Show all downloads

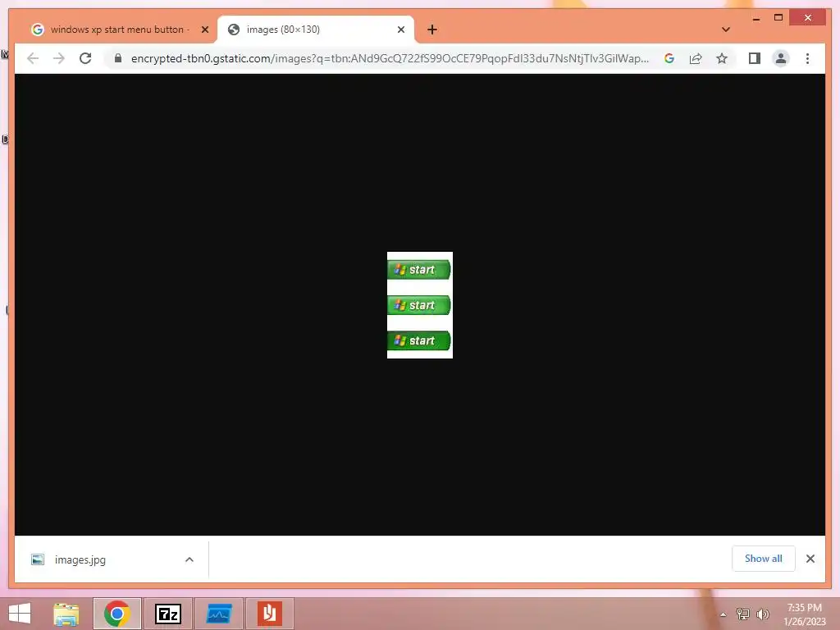coord(763,559)
